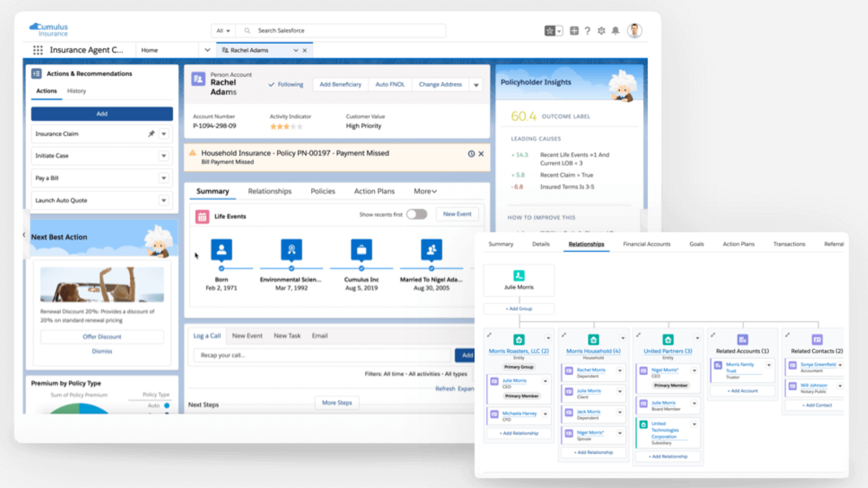Click the Environmental Science life event icon
This screenshot has width=868, height=488.
(x=291, y=249)
